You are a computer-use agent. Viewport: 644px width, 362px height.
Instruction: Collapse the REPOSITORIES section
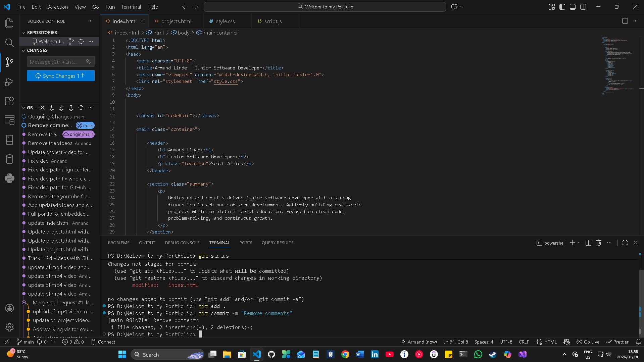pyautogui.click(x=23, y=32)
